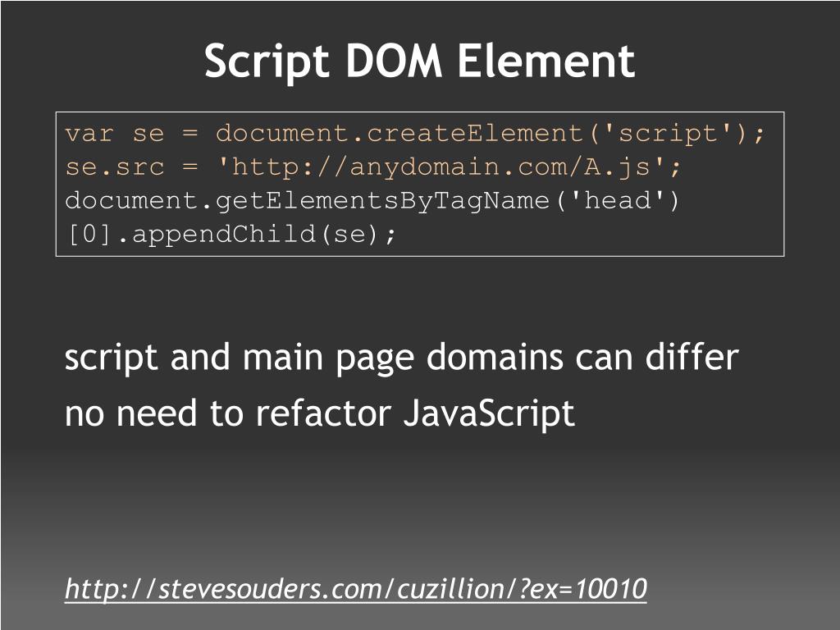This screenshot has height=630, width=840.
Task: Click the code line 'var se = document.createElement('script');'
Action: [414, 134]
